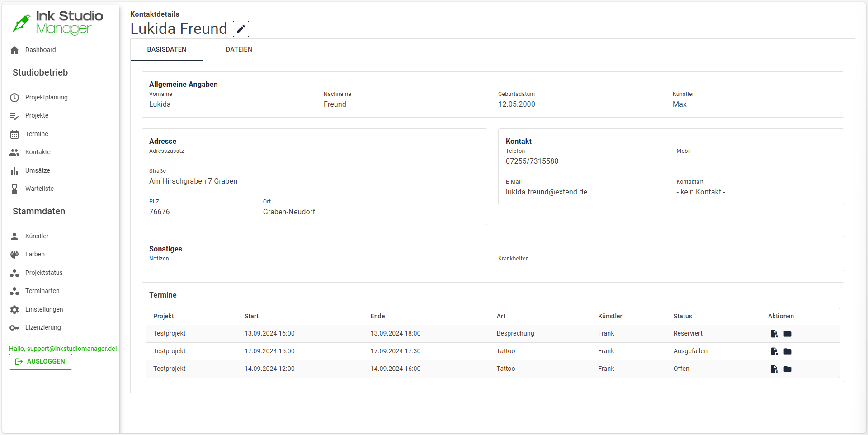Click the Ink Studio Manager logo
868x435 pixels.
tap(57, 22)
